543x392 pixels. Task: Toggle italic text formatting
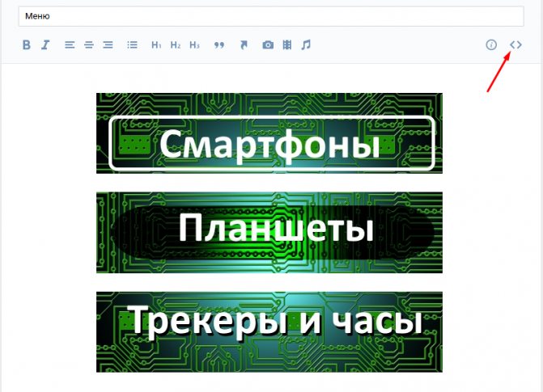[x=45, y=45]
